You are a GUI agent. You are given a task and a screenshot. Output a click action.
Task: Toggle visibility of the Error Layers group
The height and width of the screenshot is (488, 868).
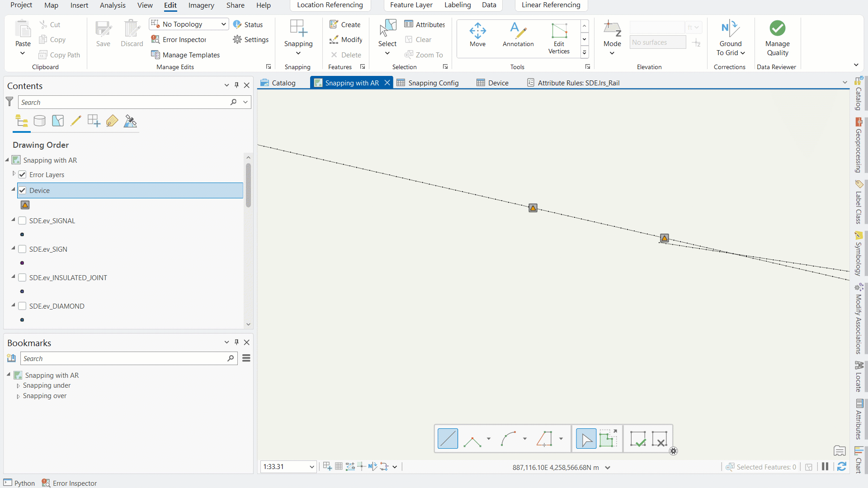pos(22,174)
